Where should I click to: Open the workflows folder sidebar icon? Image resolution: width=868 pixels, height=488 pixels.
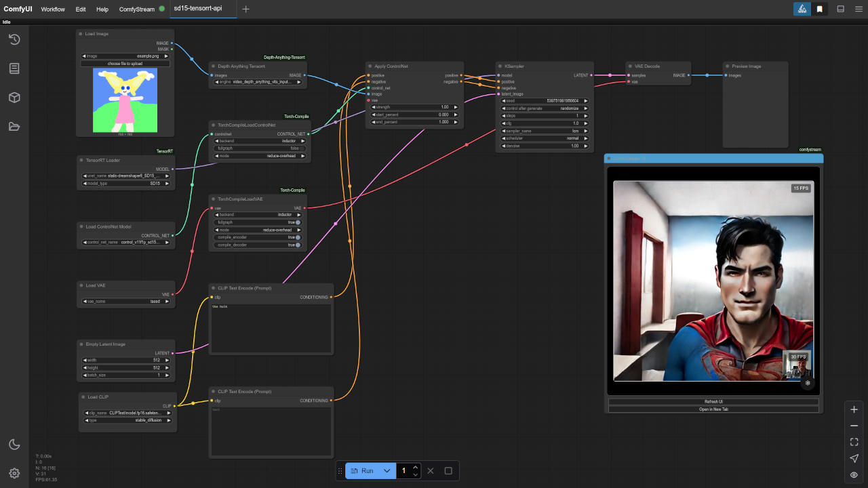pyautogui.click(x=14, y=127)
